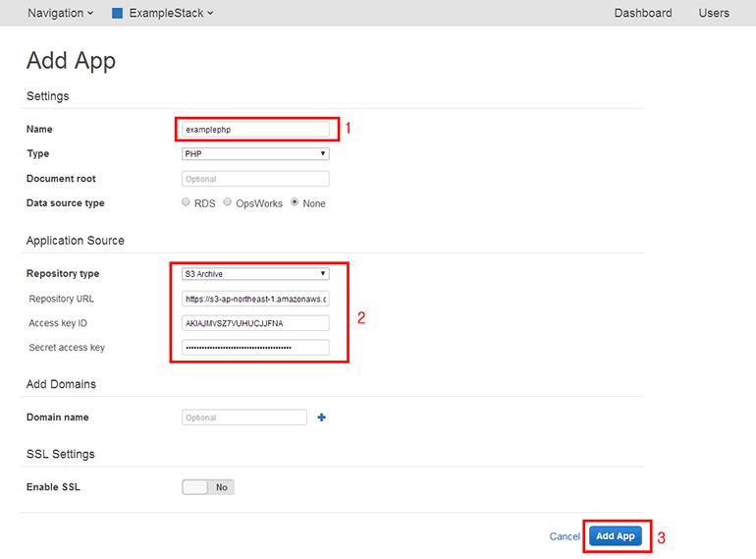This screenshot has height=559, width=756.
Task: Click the Secret access key password field
Action: (255, 347)
